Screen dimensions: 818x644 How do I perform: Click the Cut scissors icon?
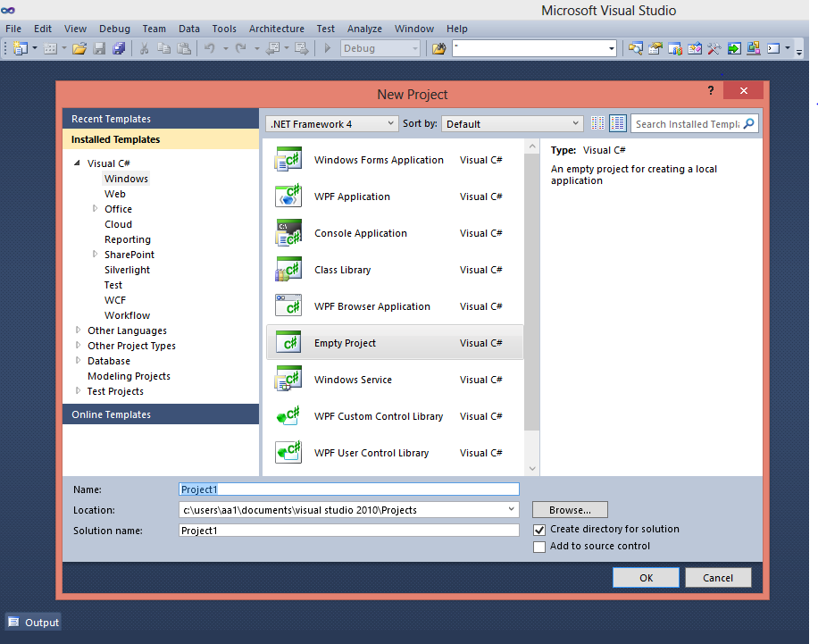(x=145, y=48)
